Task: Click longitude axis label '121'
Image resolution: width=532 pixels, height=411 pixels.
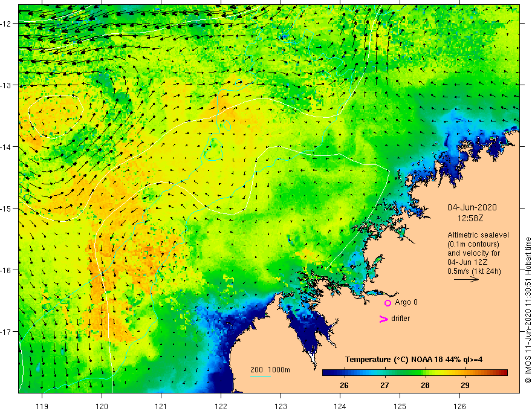Action: click(x=161, y=406)
